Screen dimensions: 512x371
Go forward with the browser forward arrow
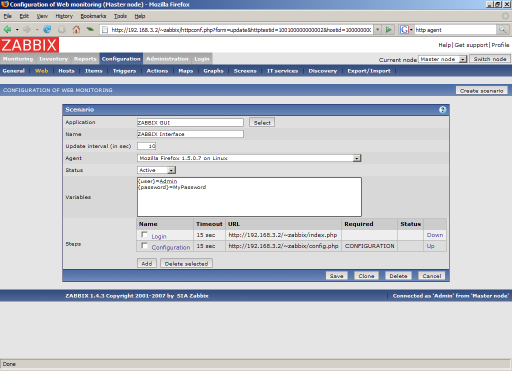pos(27,30)
